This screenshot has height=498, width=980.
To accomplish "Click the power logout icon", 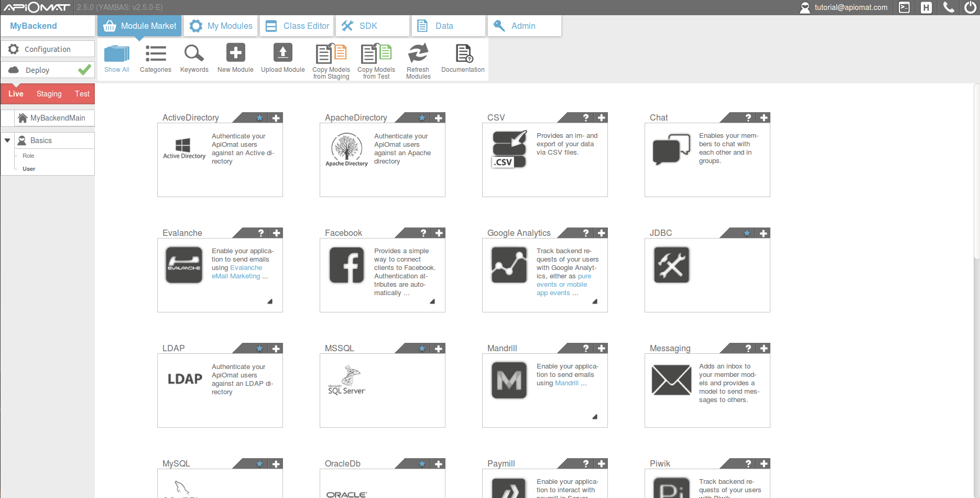I will pos(970,7).
